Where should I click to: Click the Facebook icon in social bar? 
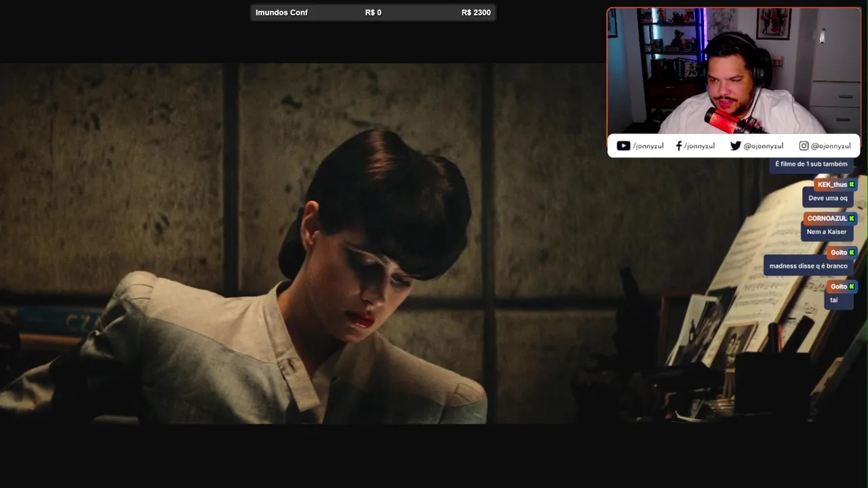click(679, 146)
